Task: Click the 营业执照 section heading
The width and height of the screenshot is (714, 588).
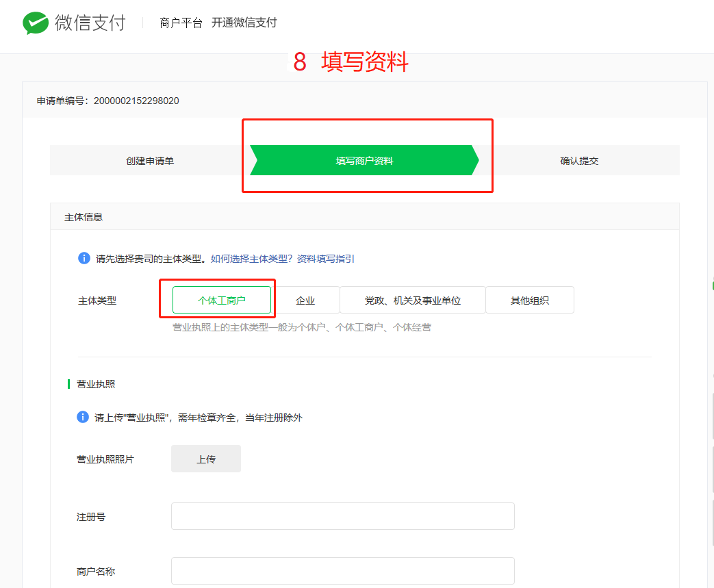Action: coord(96,384)
